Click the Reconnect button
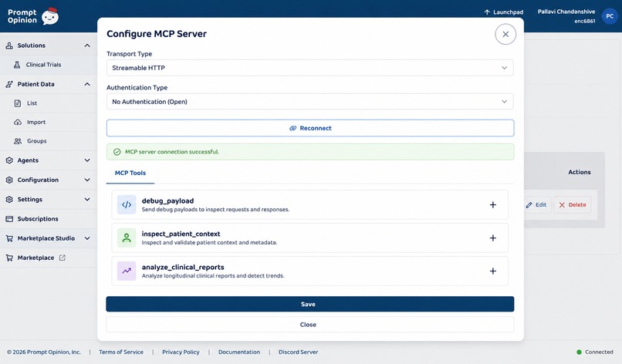This screenshot has height=364, width=622. pyautogui.click(x=309, y=128)
